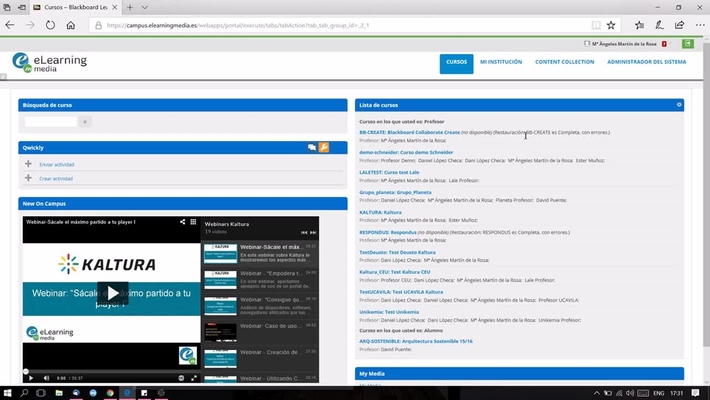
Task: Click the video progress scrubber handle
Action: 26,371
